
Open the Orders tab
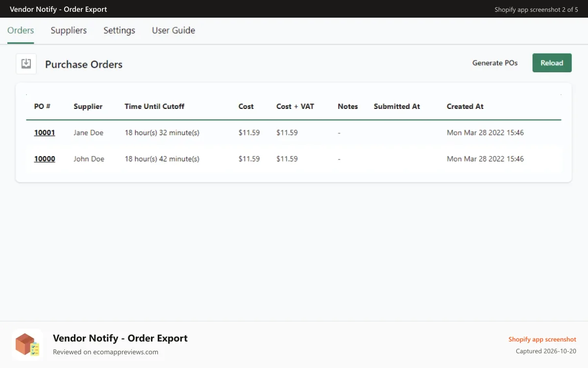tap(21, 30)
